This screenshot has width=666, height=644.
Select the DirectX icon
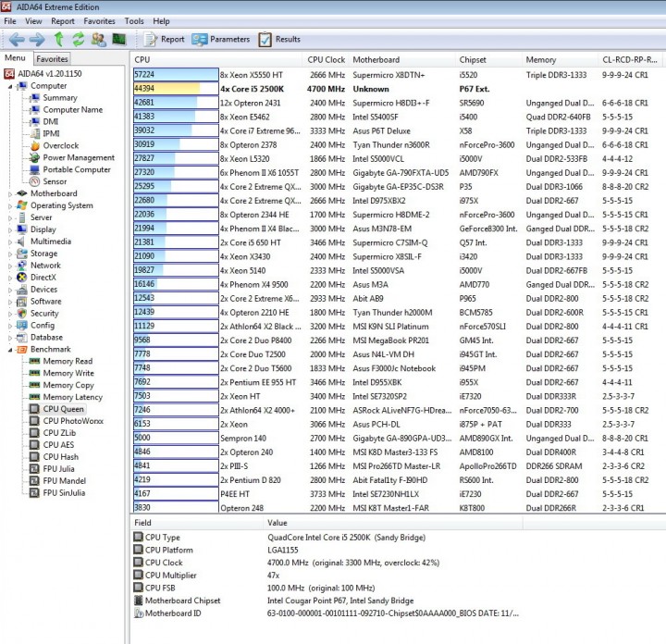22,278
